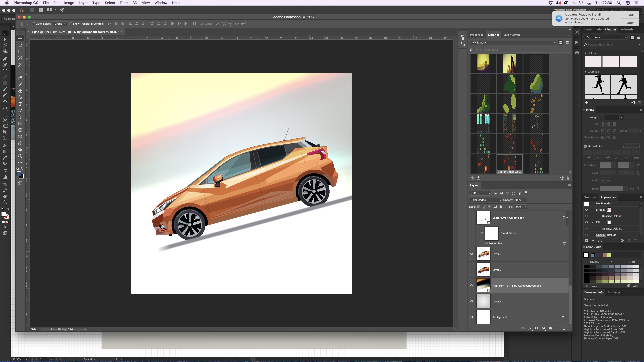
Task: Hide the Film_Burn layer visibility eye
Action: 472,286
